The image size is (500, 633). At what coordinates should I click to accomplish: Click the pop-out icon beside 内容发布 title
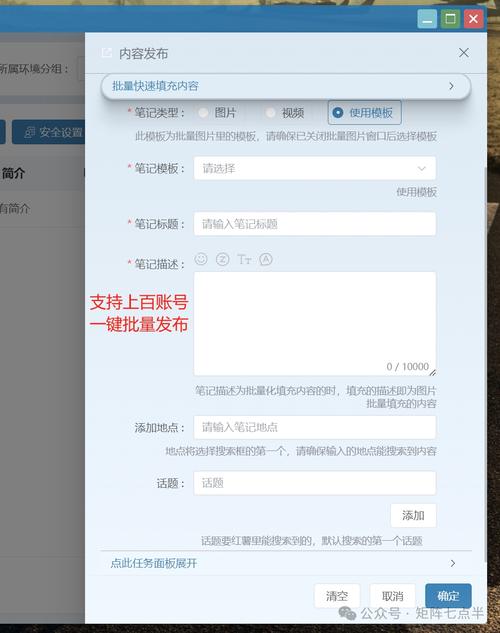pyautogui.click(x=107, y=52)
